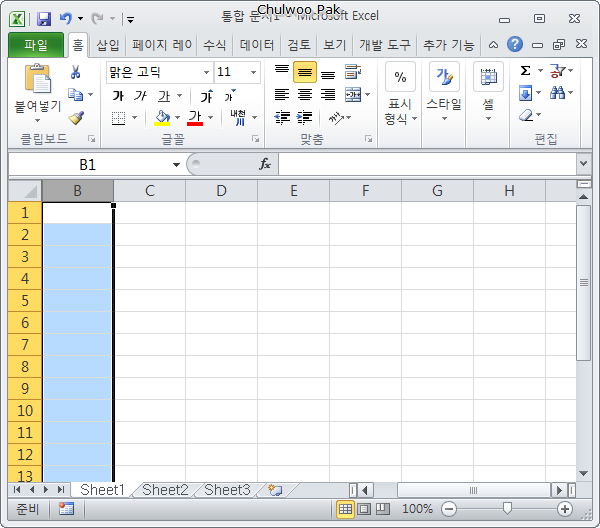
Task: Open the Styles group
Action: pos(444,92)
